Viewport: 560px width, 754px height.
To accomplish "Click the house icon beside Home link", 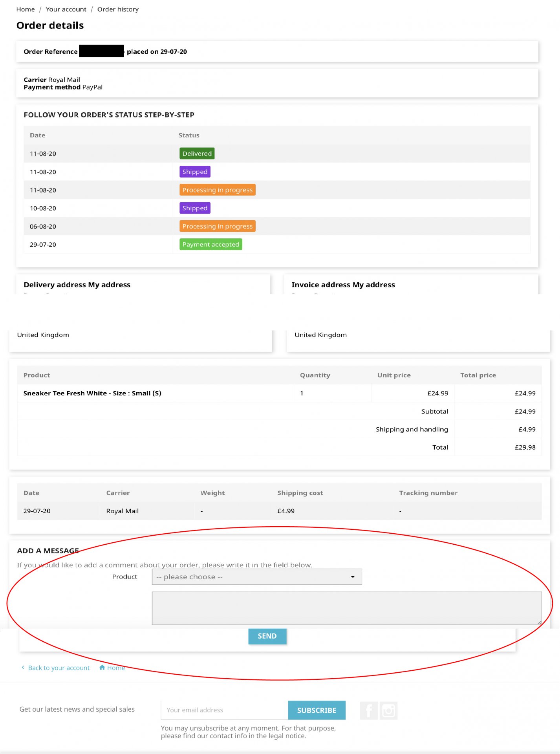I will [102, 668].
